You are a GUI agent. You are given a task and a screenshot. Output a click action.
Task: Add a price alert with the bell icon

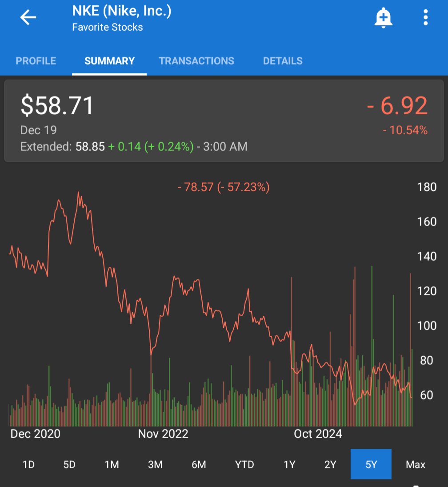383,18
